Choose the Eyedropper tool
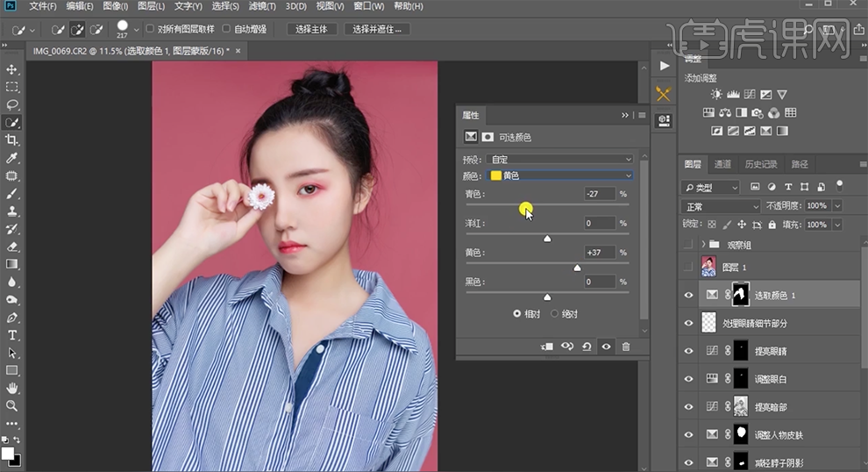The width and height of the screenshot is (868, 472). [x=12, y=158]
